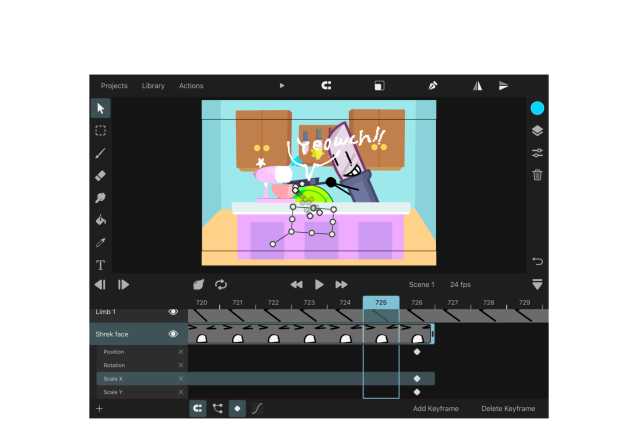The height and width of the screenshot is (446, 632).
Task: Click the flip vertical icon
Action: [x=503, y=85]
